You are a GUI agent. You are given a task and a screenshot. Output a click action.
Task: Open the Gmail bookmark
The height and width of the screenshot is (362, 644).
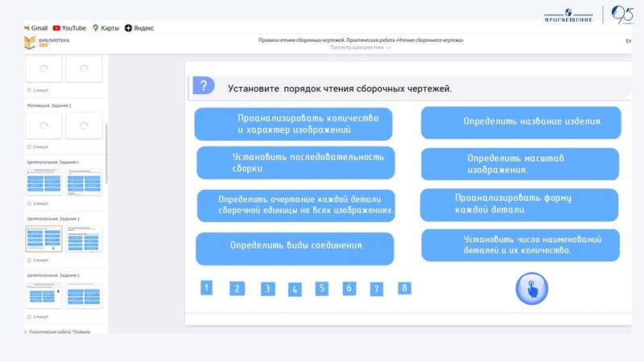coord(36,28)
